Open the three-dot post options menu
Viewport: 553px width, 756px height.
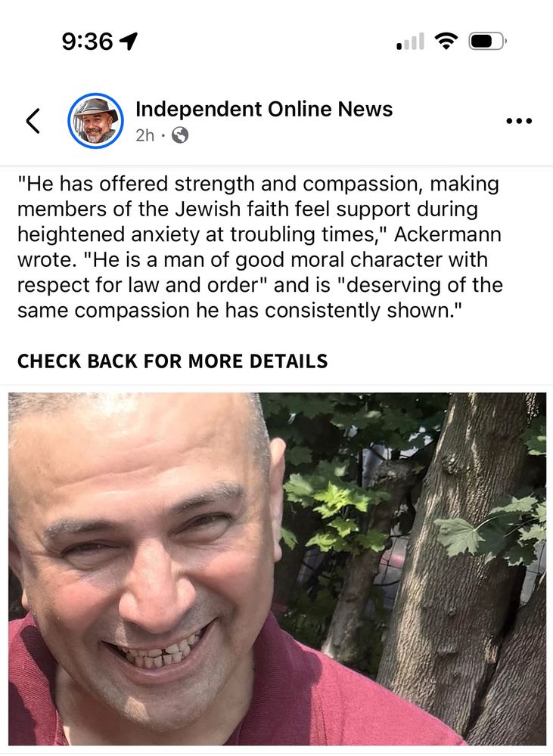click(x=519, y=121)
